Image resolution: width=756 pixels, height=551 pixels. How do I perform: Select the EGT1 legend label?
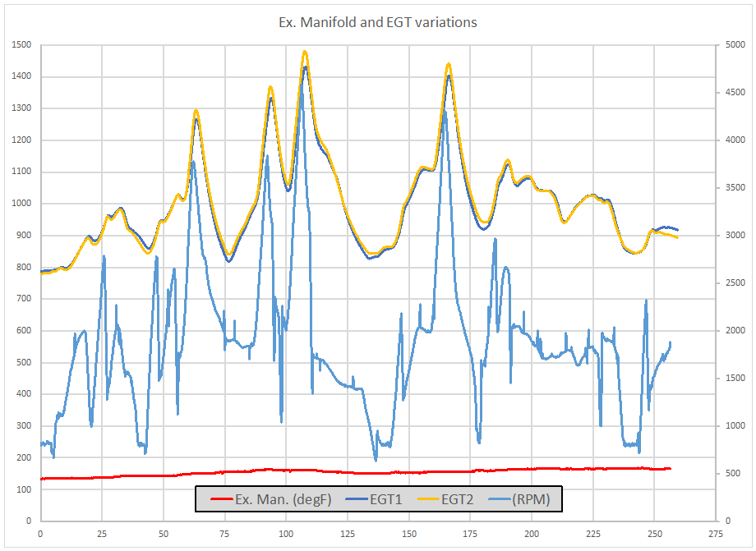coord(385,498)
